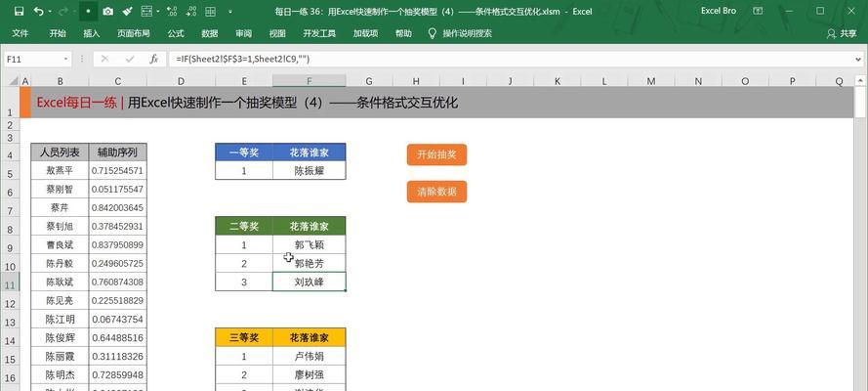
Task: Select cell with 陈振耀
Action: [x=309, y=171]
